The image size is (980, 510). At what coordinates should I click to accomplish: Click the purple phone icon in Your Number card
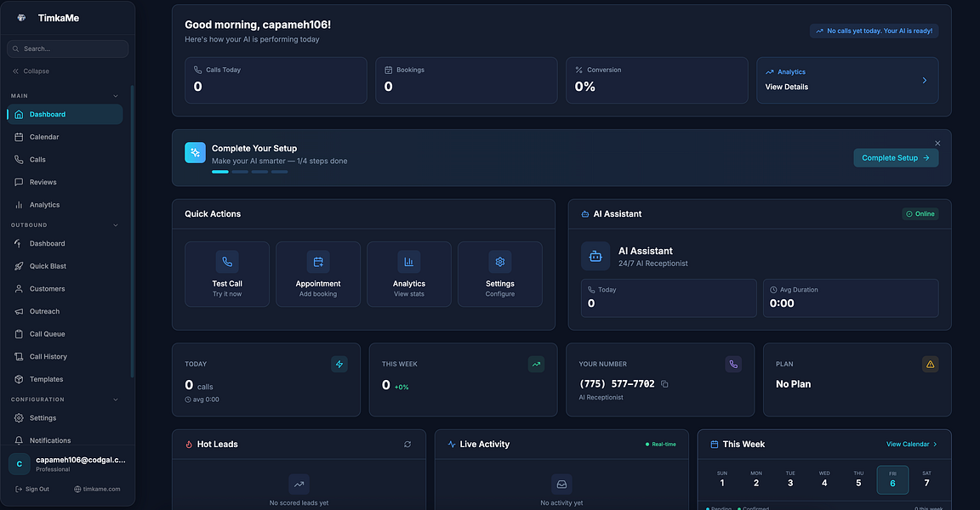click(733, 364)
